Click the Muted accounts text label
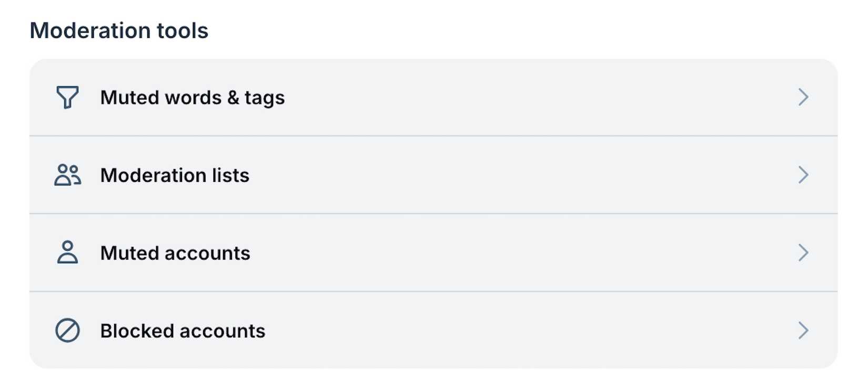The width and height of the screenshot is (868, 392). tap(175, 253)
